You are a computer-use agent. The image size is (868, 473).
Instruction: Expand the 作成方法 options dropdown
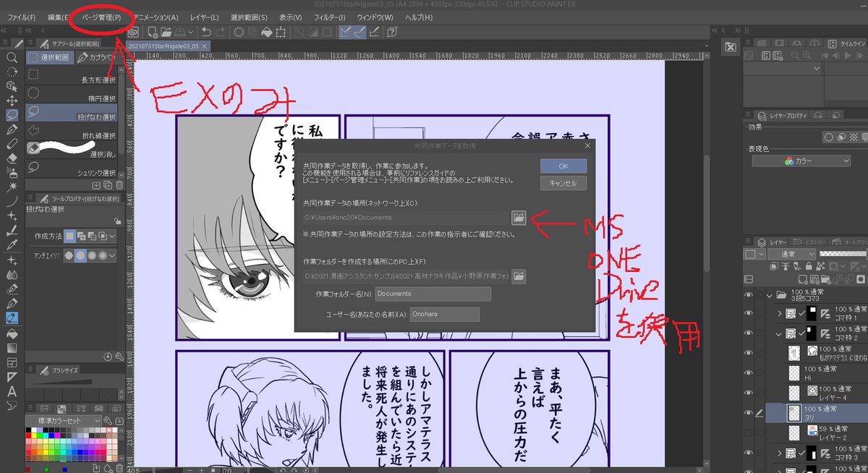point(113,234)
